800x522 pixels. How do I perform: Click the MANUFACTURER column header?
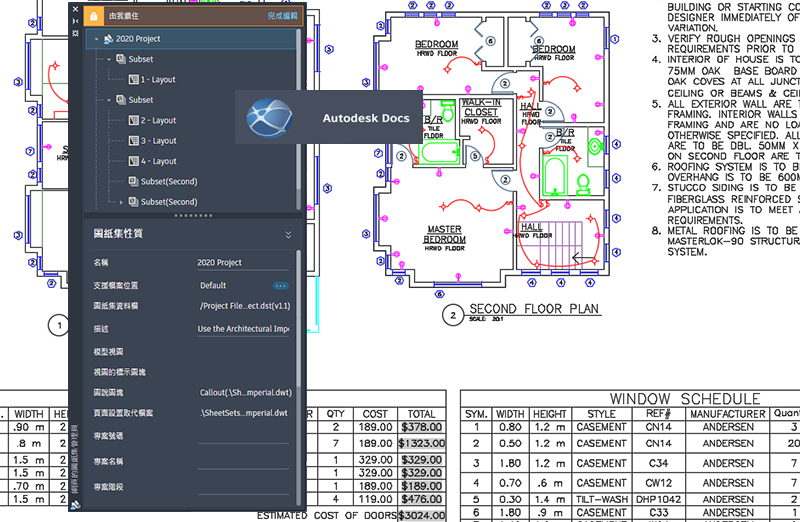(x=728, y=414)
